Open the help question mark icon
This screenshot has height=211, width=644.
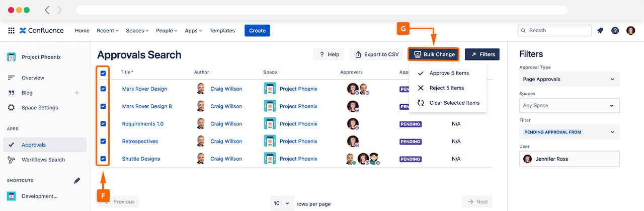pyautogui.click(x=615, y=31)
